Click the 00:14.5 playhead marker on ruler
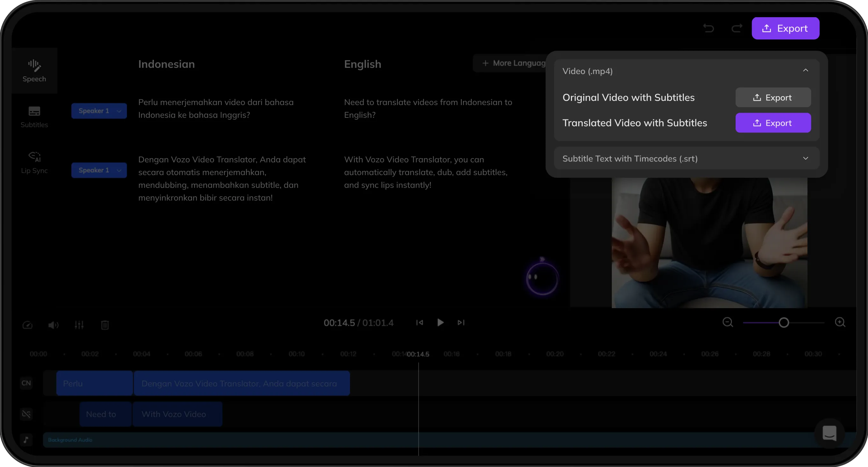Viewport: 868px width, 467px height. tap(418, 354)
